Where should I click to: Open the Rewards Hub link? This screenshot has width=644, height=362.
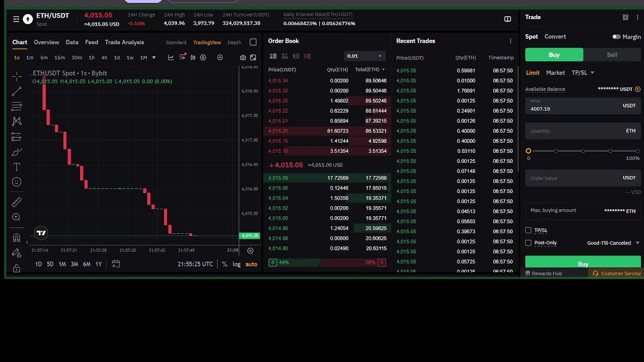click(x=543, y=274)
